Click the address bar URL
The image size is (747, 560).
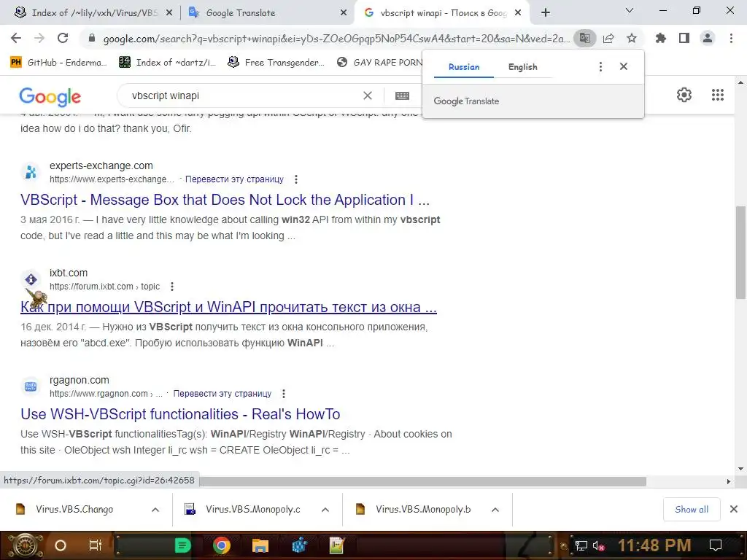[336, 39]
